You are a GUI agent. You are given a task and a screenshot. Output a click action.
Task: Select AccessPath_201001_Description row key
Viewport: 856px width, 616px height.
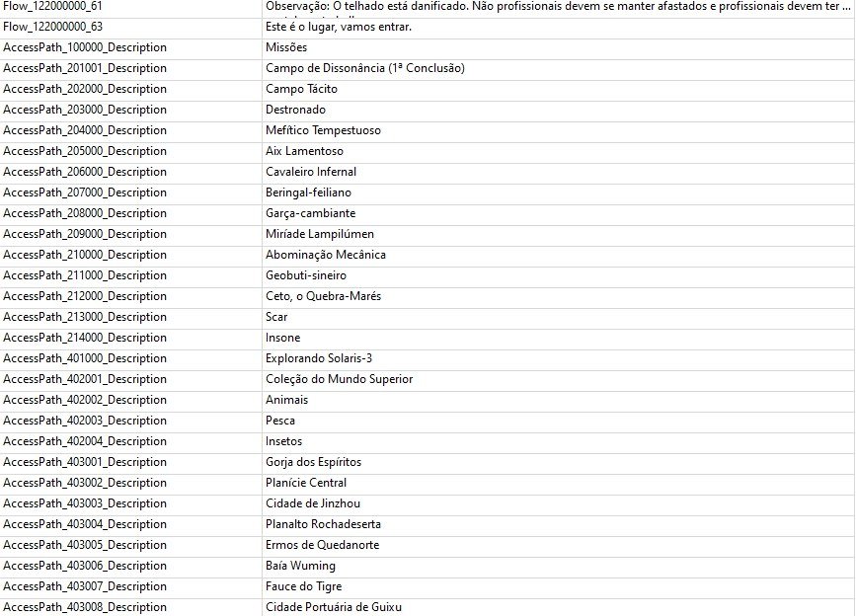(x=130, y=69)
